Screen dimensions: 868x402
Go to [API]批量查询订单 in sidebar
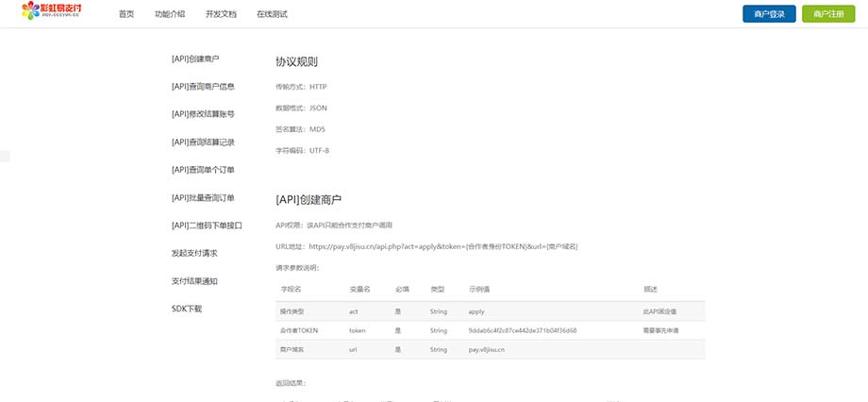(203, 197)
